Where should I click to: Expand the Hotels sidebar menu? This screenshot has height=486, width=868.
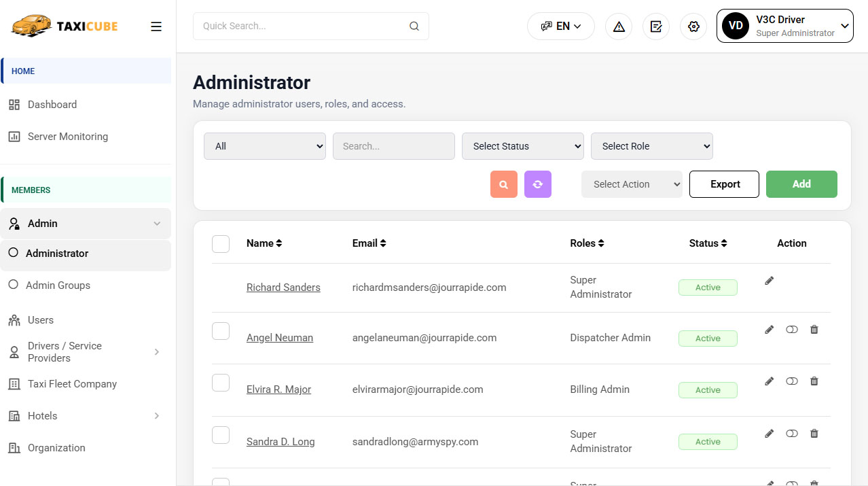coord(86,416)
